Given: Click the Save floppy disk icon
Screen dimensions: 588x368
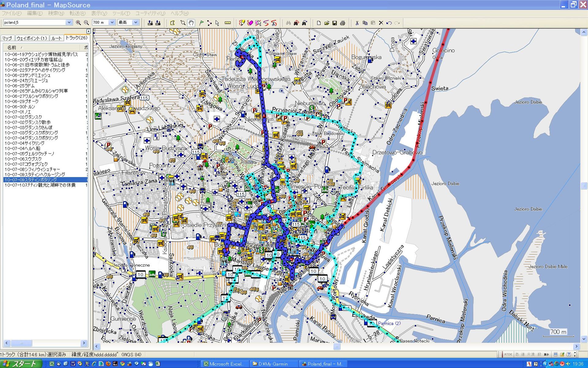Looking at the screenshot, I should tap(335, 23).
